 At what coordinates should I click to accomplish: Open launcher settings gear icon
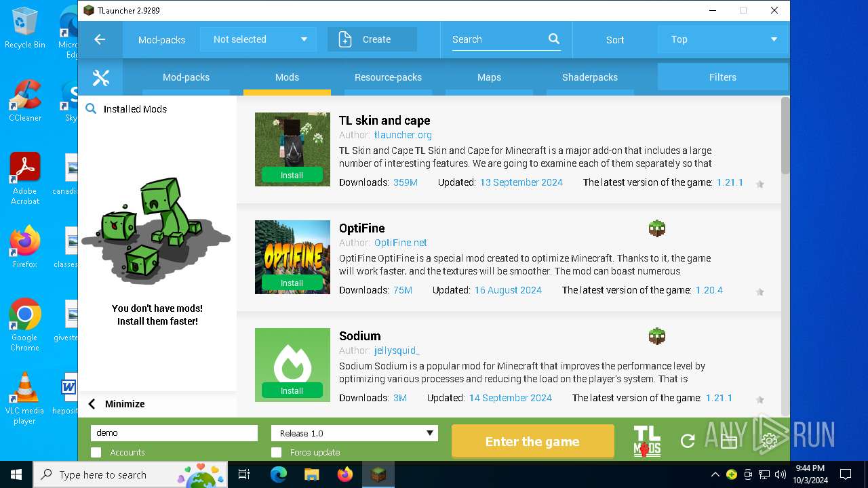click(x=769, y=441)
